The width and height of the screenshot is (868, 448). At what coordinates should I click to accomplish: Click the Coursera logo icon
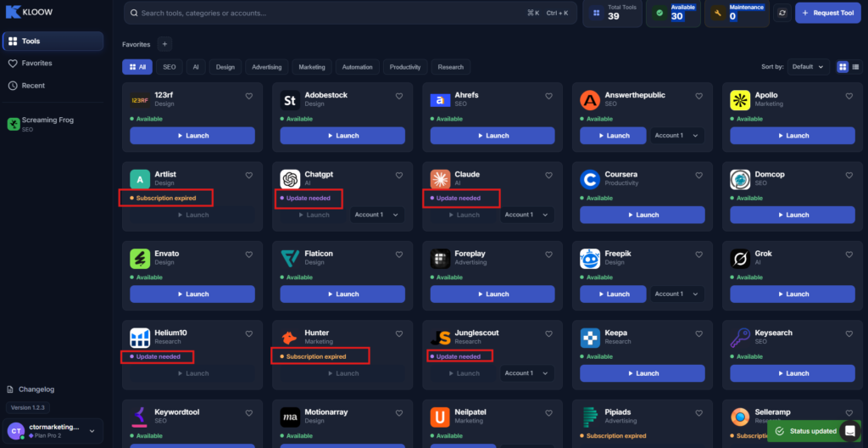[590, 180]
